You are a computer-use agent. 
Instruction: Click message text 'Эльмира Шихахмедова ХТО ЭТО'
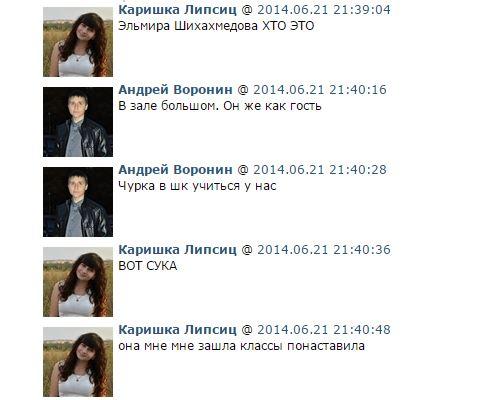coord(216,26)
